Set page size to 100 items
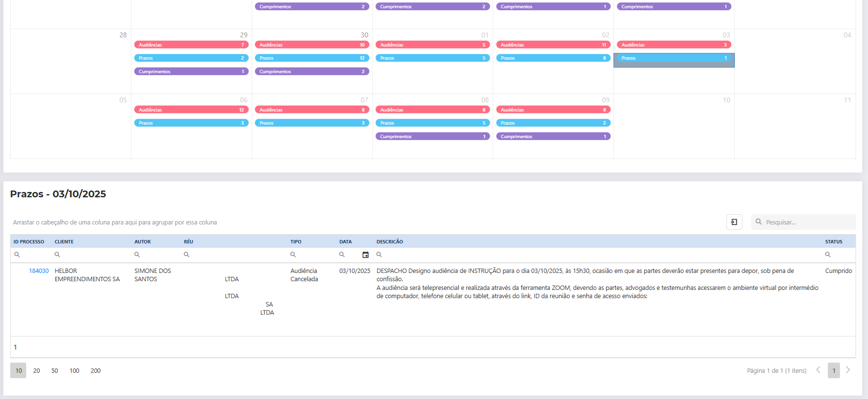The image size is (868, 399). tap(74, 371)
